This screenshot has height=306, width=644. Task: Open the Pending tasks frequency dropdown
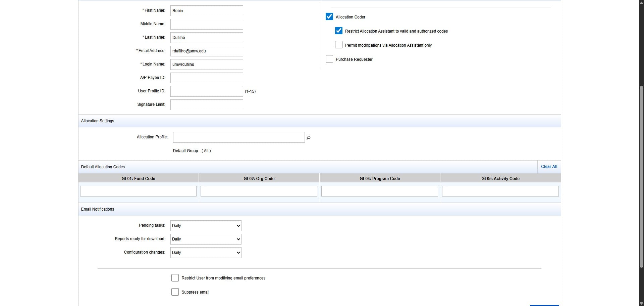click(206, 226)
